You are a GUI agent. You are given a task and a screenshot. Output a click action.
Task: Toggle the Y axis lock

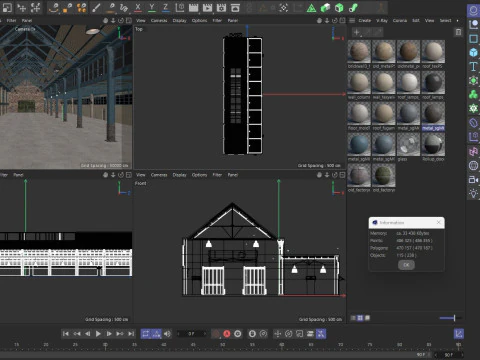(x=152, y=7)
